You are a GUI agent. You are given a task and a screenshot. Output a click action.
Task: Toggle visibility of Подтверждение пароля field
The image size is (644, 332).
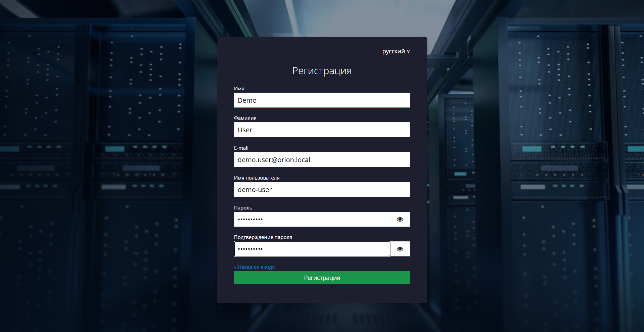(x=400, y=249)
